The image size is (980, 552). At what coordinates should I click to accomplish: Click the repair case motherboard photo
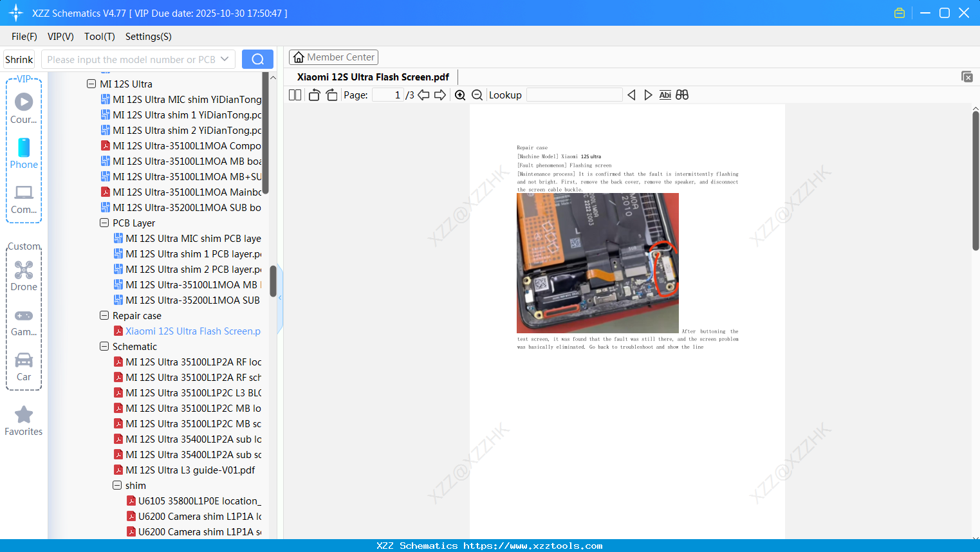598,263
